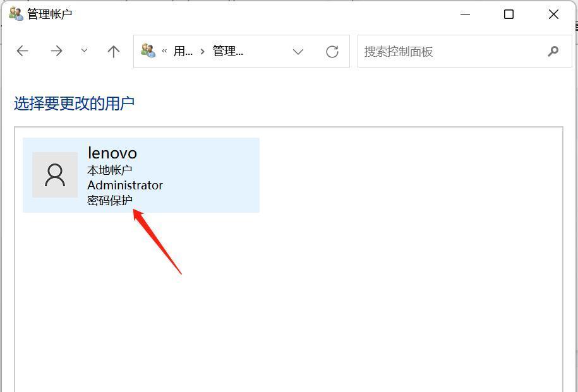The height and width of the screenshot is (392, 578).
Task: Maximize the 管理帐户 window
Action: [x=509, y=15]
